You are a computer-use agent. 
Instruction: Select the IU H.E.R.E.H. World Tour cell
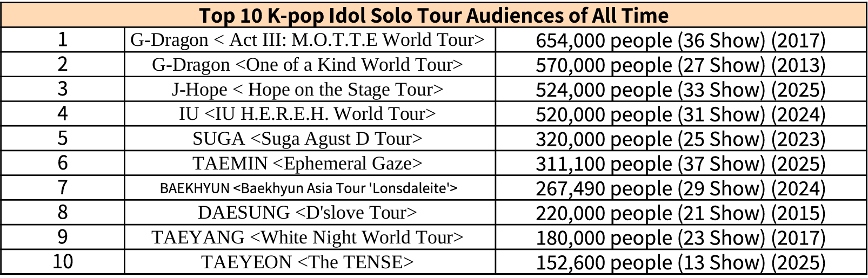pos(308,114)
